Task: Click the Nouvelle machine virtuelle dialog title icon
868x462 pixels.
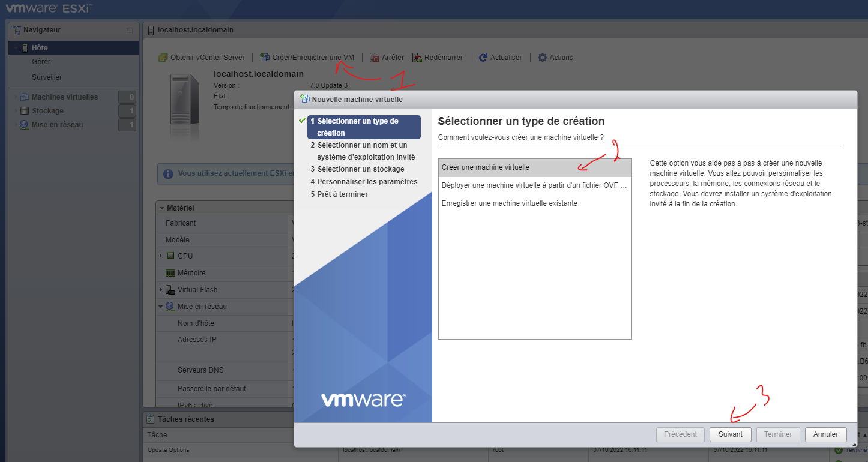Action: tap(305, 99)
